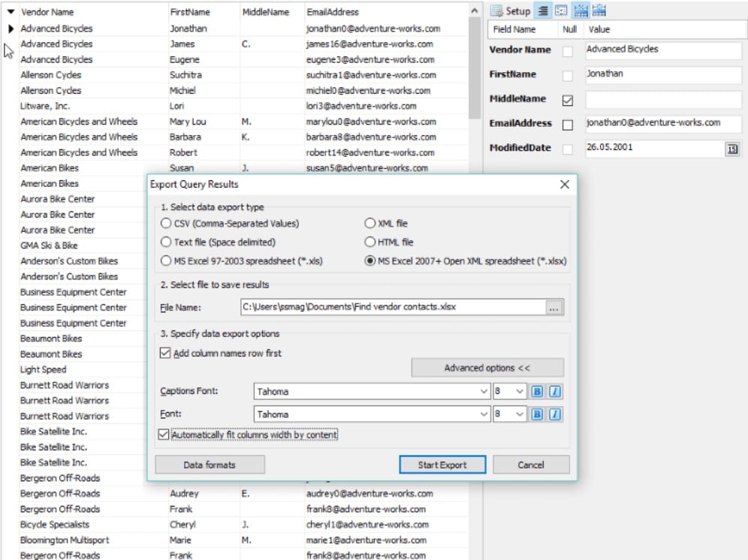Collapse the Advanced options section
The height and width of the screenshot is (560, 748).
click(487, 368)
